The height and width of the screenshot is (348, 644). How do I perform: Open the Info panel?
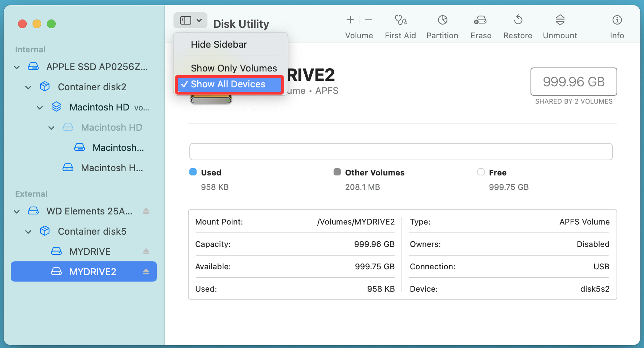[x=617, y=25]
